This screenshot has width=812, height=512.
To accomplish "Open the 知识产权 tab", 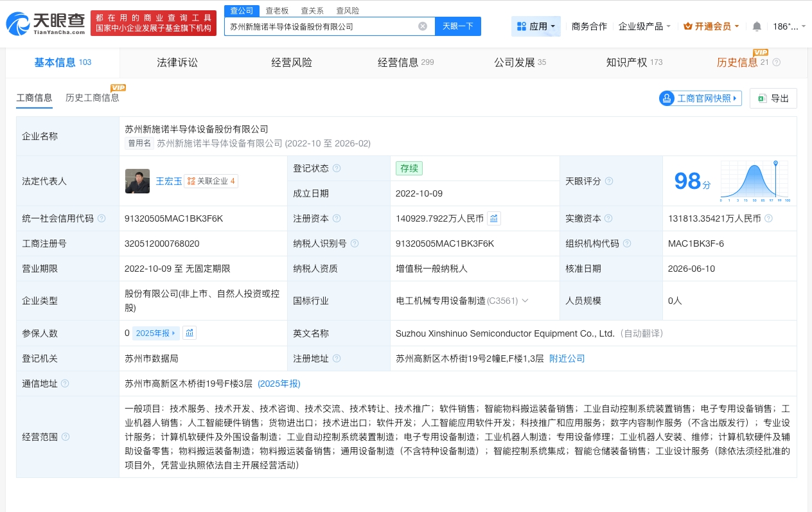I will (x=634, y=62).
